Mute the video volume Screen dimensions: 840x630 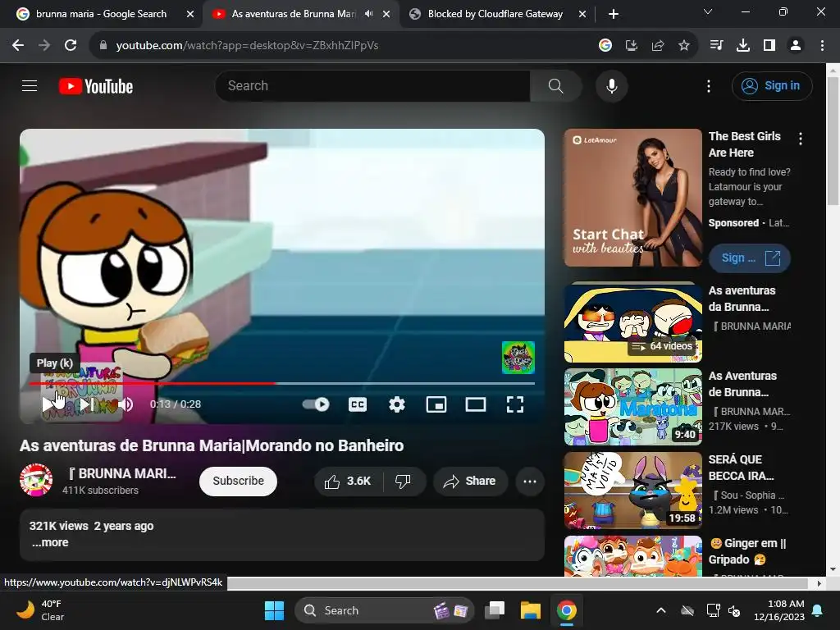[126, 404]
